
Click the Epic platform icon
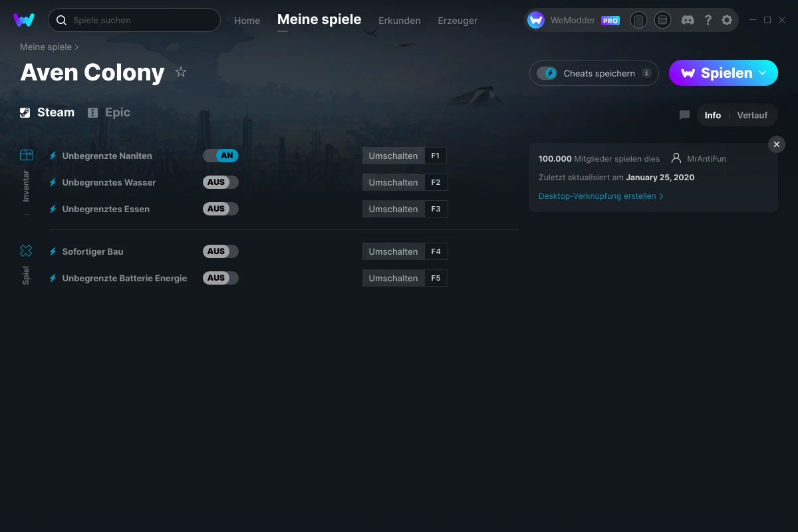coord(93,112)
